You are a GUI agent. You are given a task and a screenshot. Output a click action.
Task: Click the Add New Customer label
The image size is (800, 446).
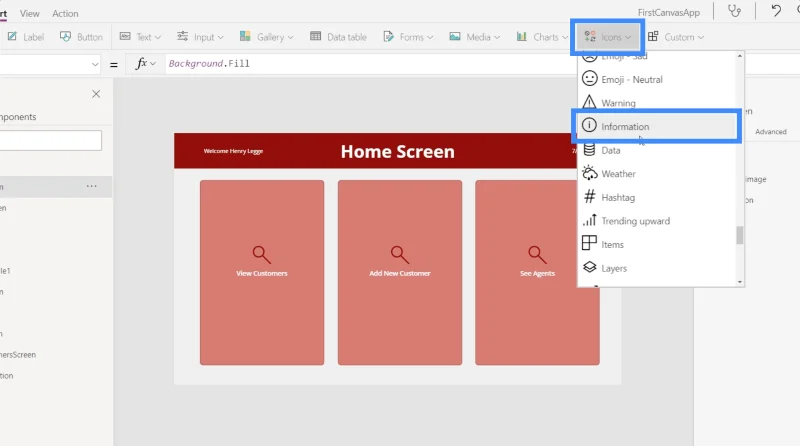tap(400, 274)
